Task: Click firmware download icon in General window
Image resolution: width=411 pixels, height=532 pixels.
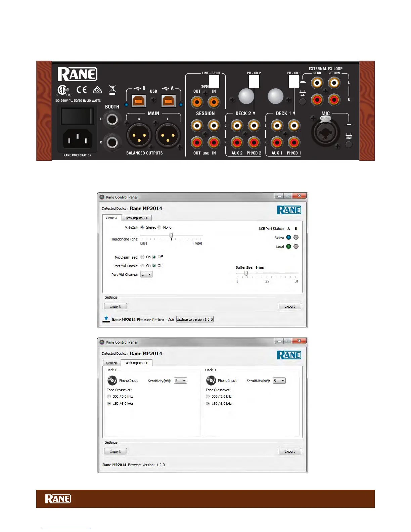Action: tap(106, 319)
